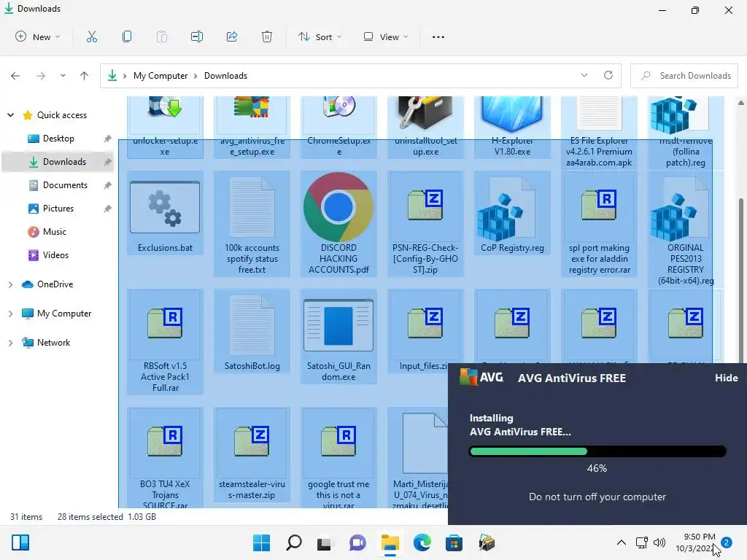
Task: Open Microsoft Edge from taskbar
Action: (422, 542)
